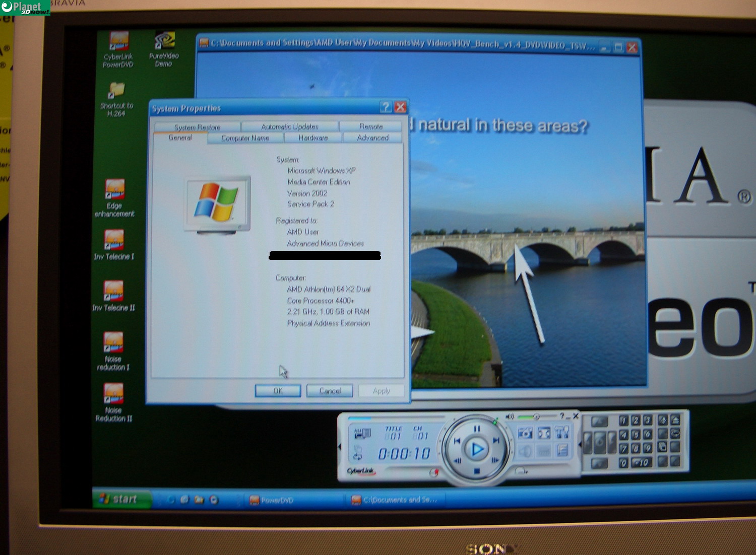Open PowerDVD help with the question mark
The height and width of the screenshot is (555, 756).
point(562,416)
